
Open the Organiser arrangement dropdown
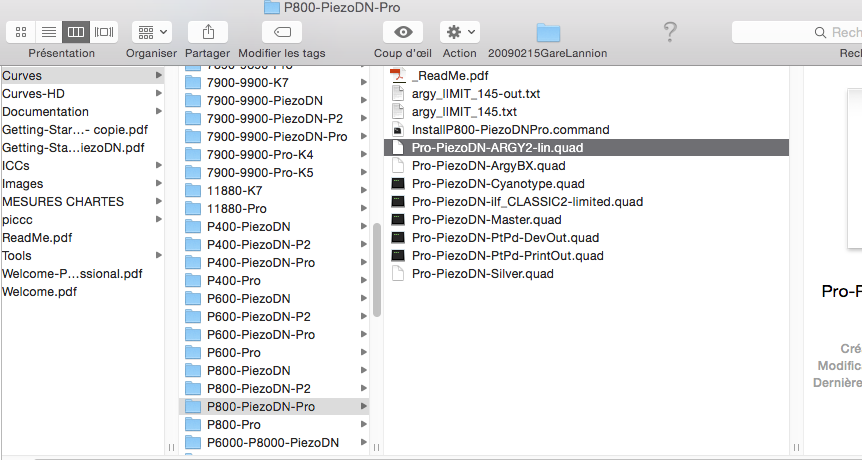click(x=151, y=32)
